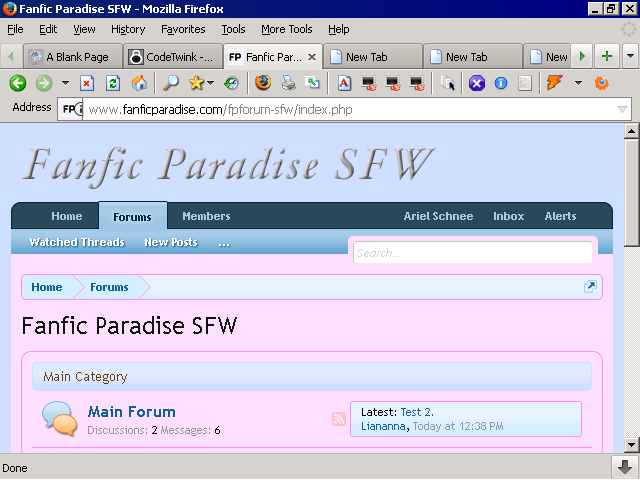Image resolution: width=640 pixels, height=480 pixels.
Task: Click the Main Forum RSS feed icon
Action: (339, 419)
